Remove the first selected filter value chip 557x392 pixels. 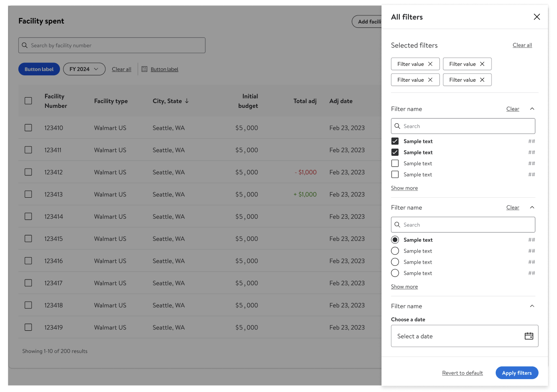430,64
